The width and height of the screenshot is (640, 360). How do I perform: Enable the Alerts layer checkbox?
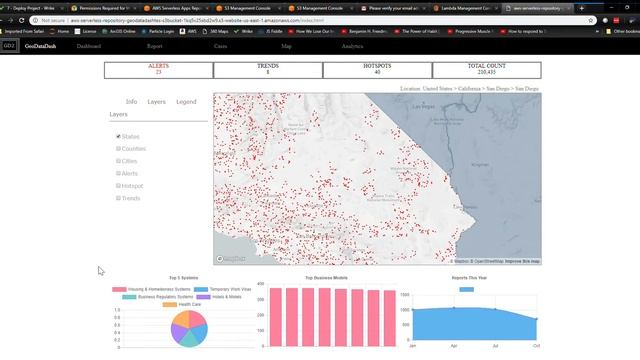pos(118,173)
